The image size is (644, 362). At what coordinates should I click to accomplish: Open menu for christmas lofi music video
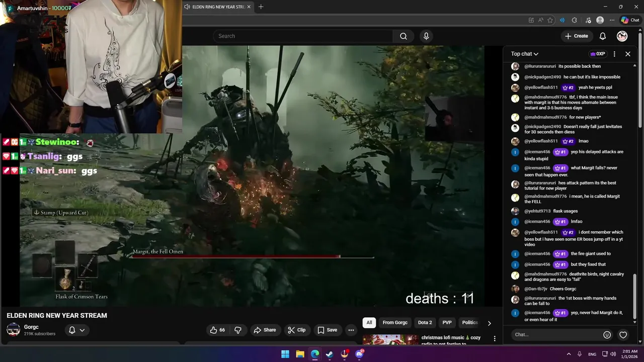(x=495, y=339)
